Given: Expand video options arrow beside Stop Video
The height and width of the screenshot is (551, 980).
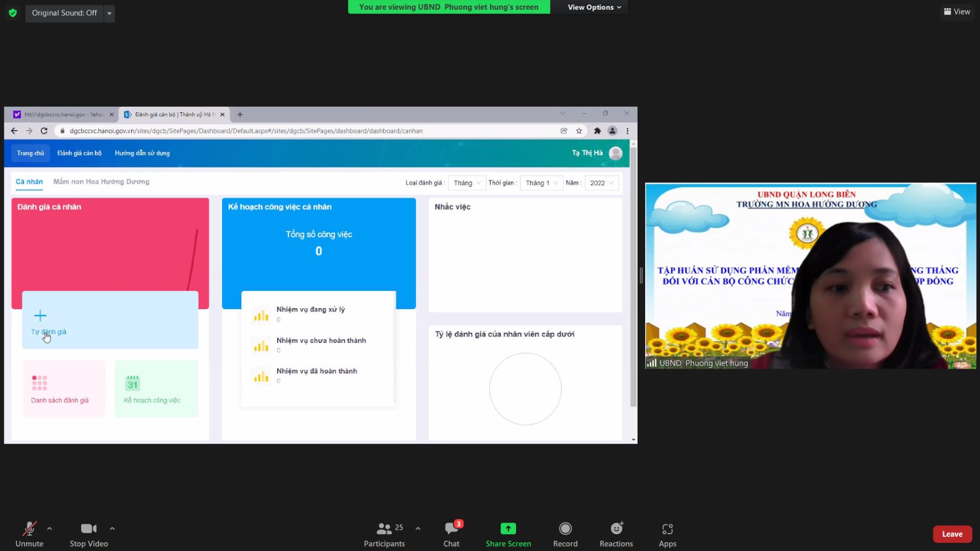Looking at the screenshot, I should (x=112, y=528).
